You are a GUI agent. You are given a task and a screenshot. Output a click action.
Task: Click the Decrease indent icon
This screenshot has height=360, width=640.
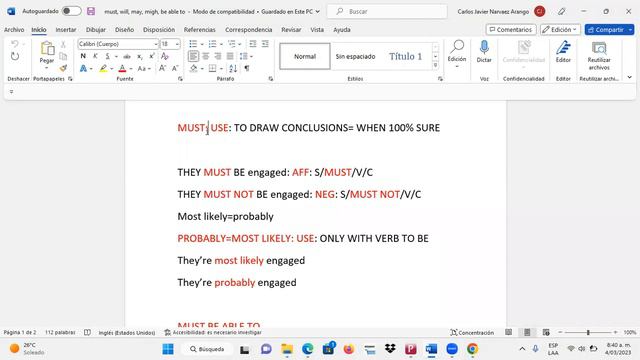pyautogui.click(x=253, y=44)
